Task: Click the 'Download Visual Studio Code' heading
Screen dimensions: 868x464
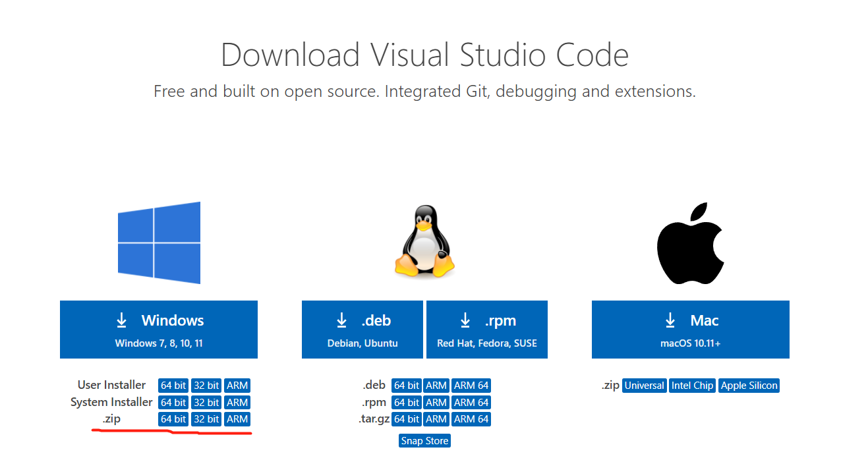Action: click(424, 55)
